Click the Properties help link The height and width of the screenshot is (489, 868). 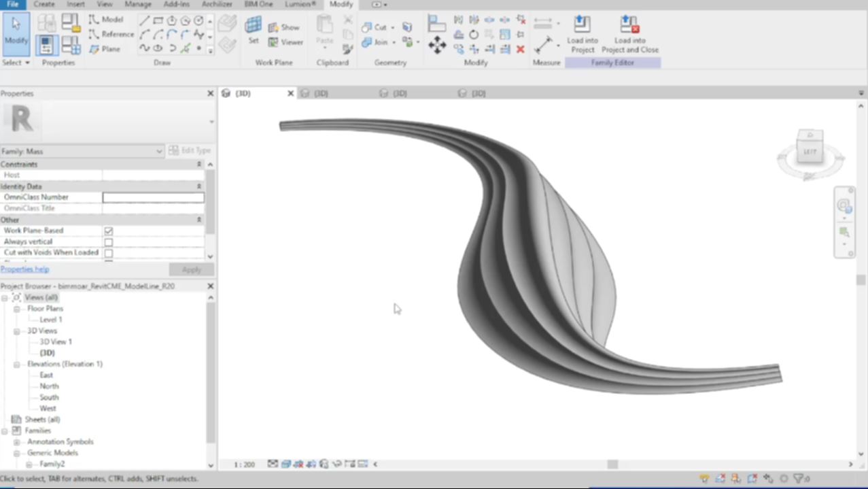24,269
